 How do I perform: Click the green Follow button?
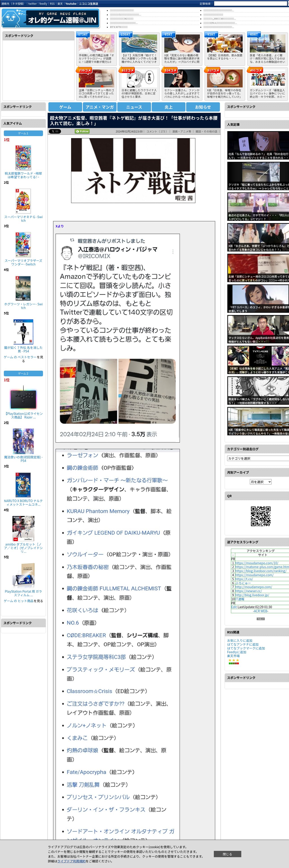tap(82, 131)
